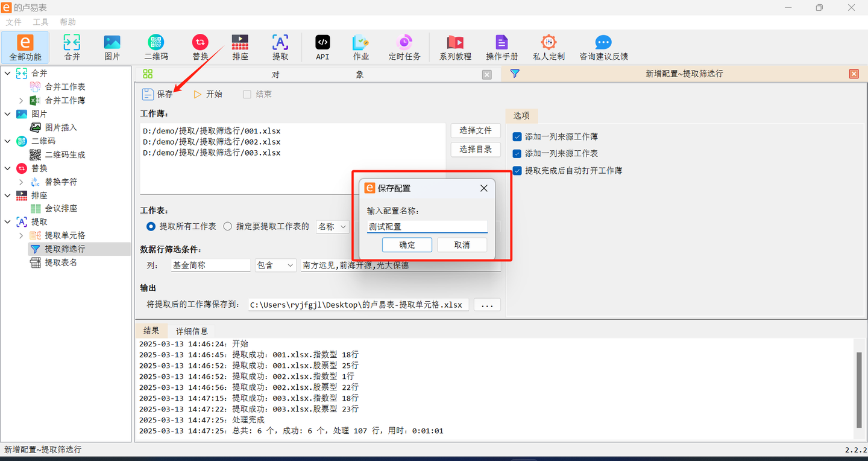Expand the 提取单元格 tree node

pyautogui.click(x=21, y=235)
